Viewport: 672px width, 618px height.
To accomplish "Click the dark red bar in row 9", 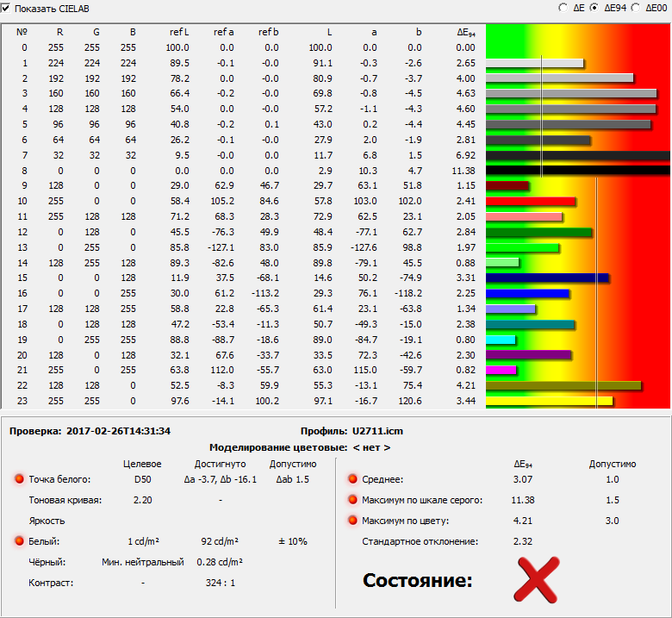I will click(x=507, y=185).
